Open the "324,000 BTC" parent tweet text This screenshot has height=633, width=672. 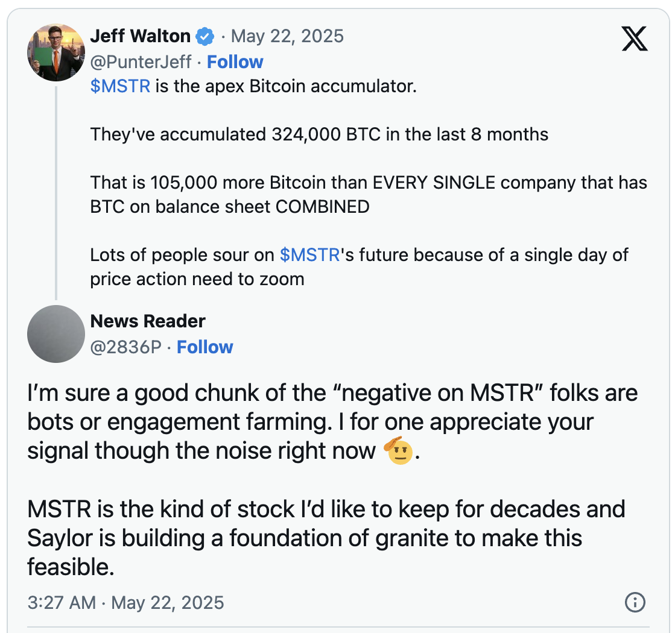click(x=319, y=134)
